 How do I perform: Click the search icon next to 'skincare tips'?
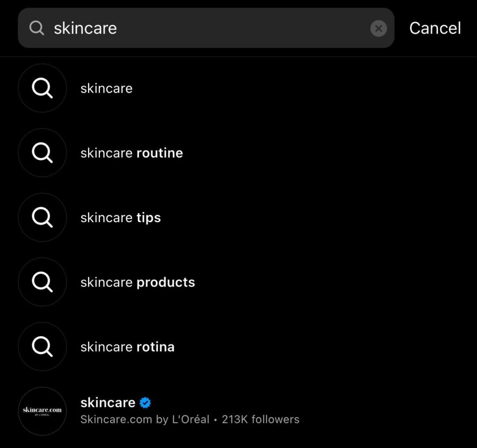[42, 217]
